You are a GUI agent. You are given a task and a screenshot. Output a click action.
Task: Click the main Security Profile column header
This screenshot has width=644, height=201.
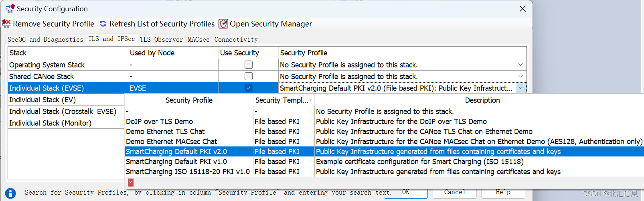[x=402, y=53]
